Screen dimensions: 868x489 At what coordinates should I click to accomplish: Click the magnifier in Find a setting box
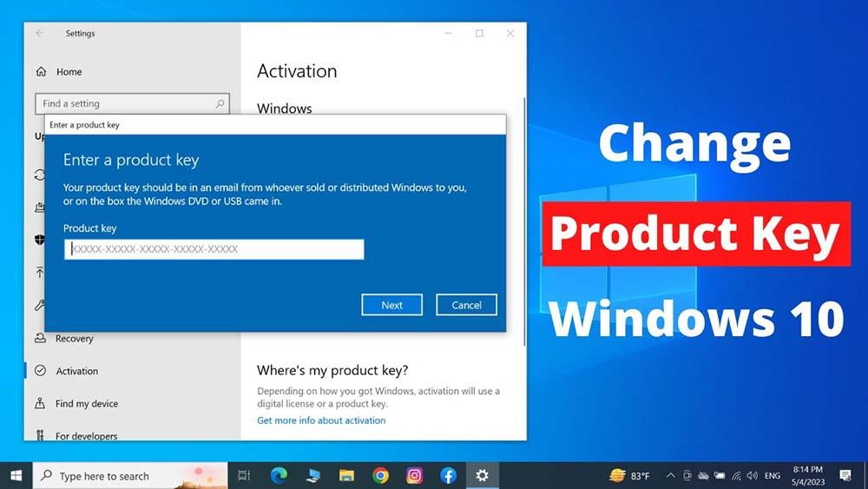pos(220,104)
